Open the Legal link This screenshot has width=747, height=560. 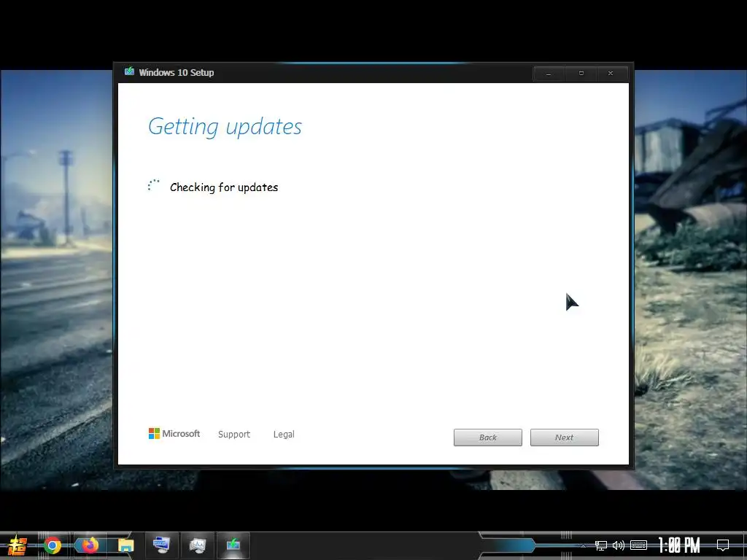284,435
